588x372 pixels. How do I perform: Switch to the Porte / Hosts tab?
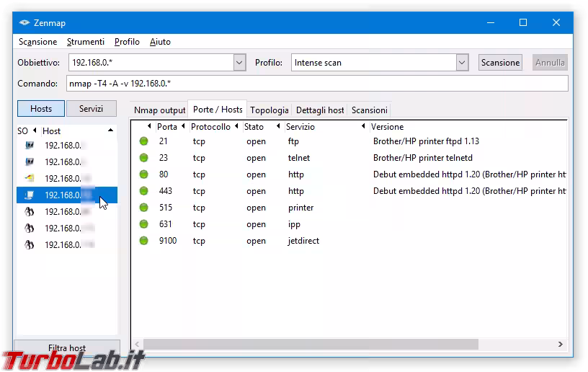point(218,110)
